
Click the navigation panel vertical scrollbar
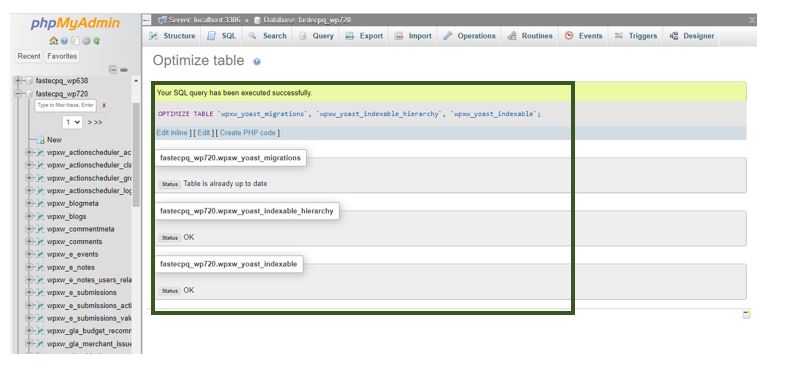(136, 155)
